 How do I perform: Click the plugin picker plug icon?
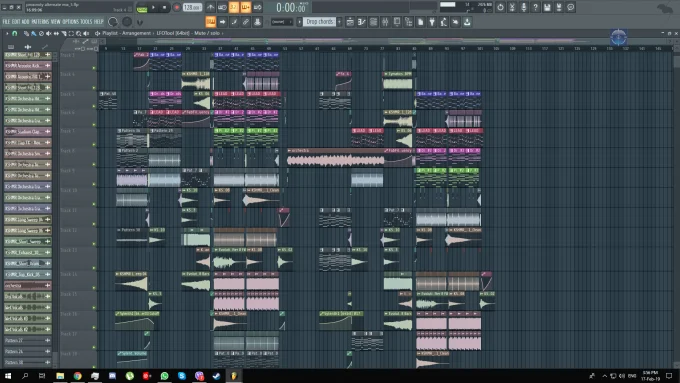click(432, 22)
